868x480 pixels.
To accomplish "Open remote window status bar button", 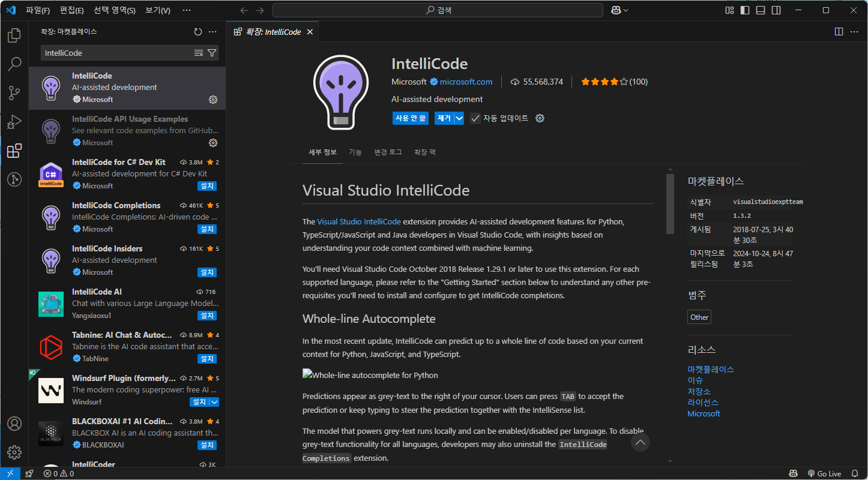I will pos(10,473).
